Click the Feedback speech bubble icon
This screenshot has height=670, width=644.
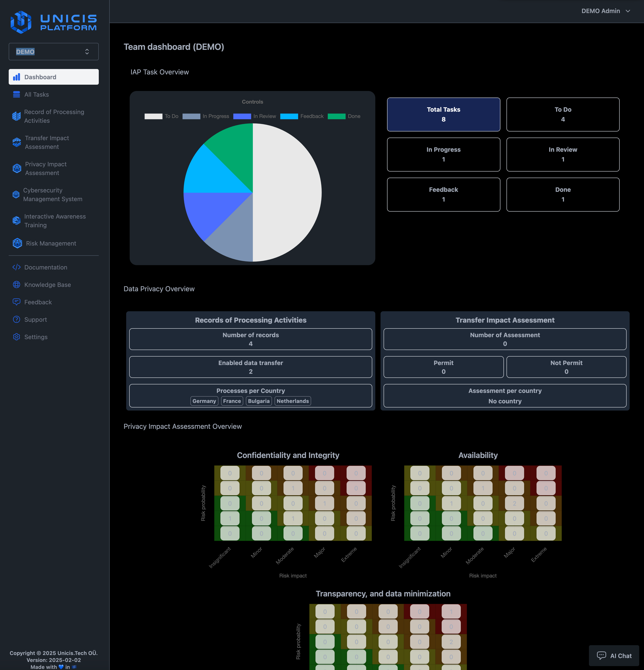(16, 302)
